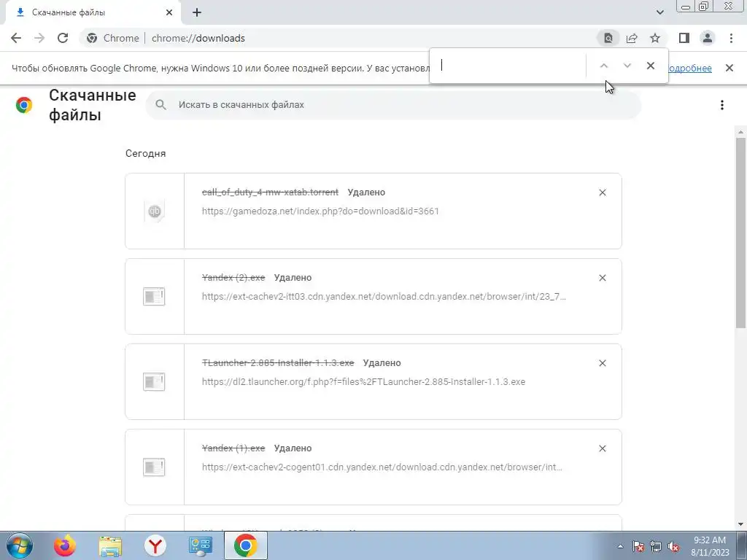
Task: Click the Yandex (1).exe file name
Action: coord(233,448)
